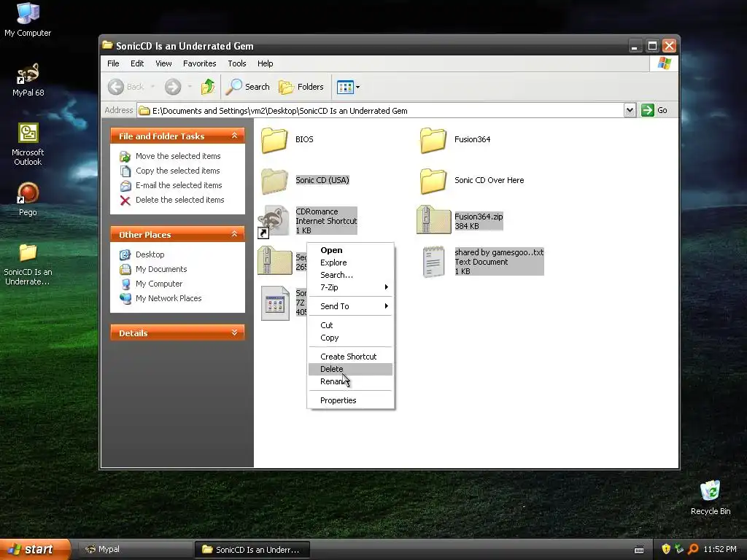Screen dimensions: 747x560
Task: Open Back history dropdown arrow
Action: [152, 87]
